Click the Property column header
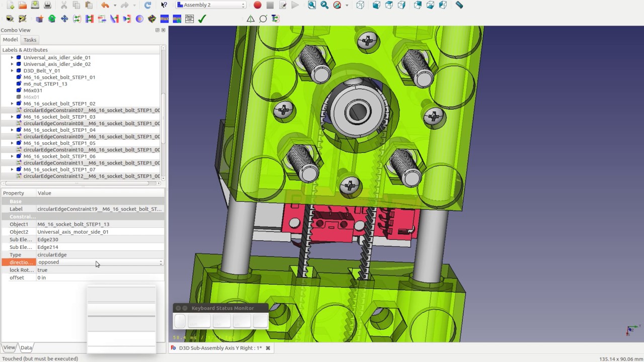The image size is (644, 362). click(14, 193)
